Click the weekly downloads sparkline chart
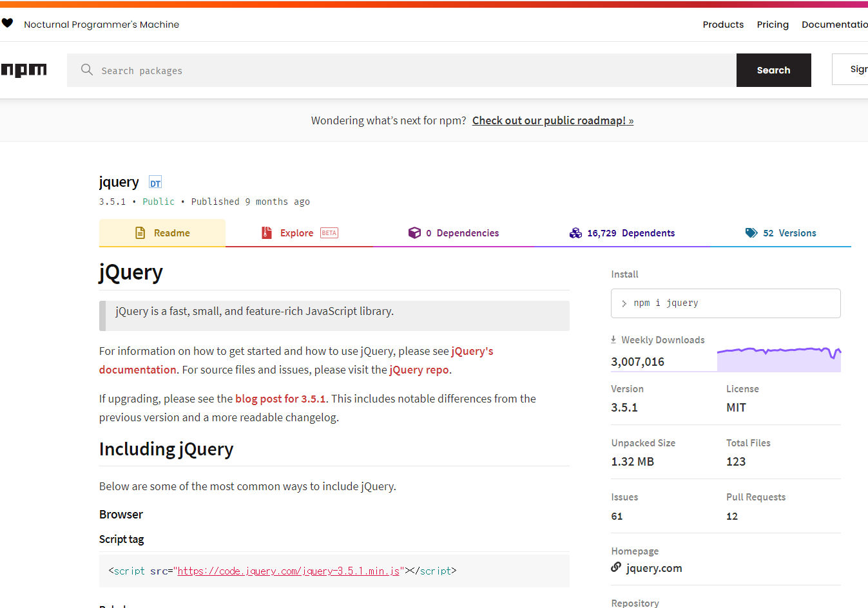Viewport: 868px width, 608px height. tap(779, 358)
